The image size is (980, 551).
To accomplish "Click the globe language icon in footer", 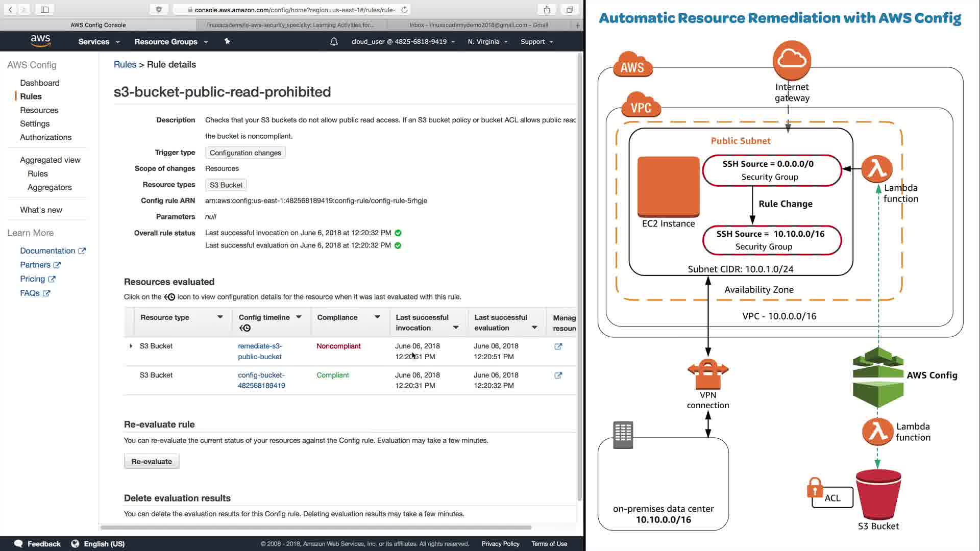I will pyautogui.click(x=75, y=544).
